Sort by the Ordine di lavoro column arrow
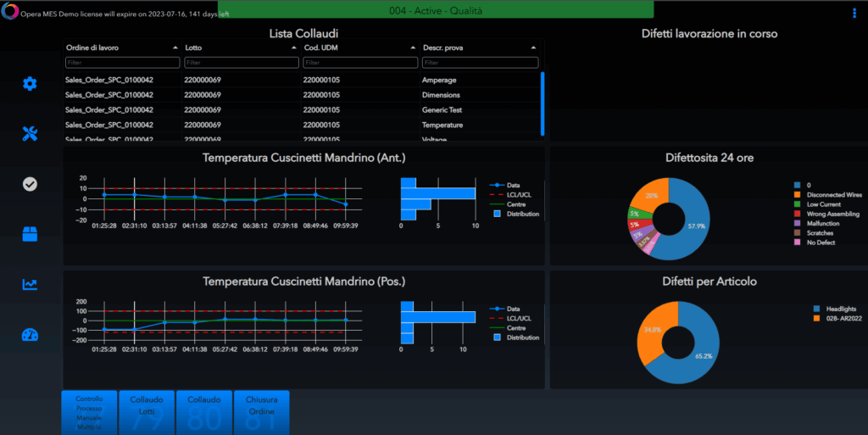Image resolution: width=868 pixels, height=435 pixels. (x=175, y=48)
